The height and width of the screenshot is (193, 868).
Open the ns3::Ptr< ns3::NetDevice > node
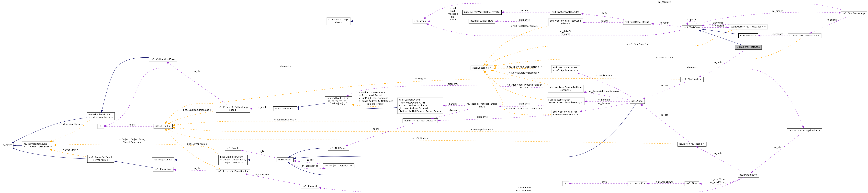420,121
